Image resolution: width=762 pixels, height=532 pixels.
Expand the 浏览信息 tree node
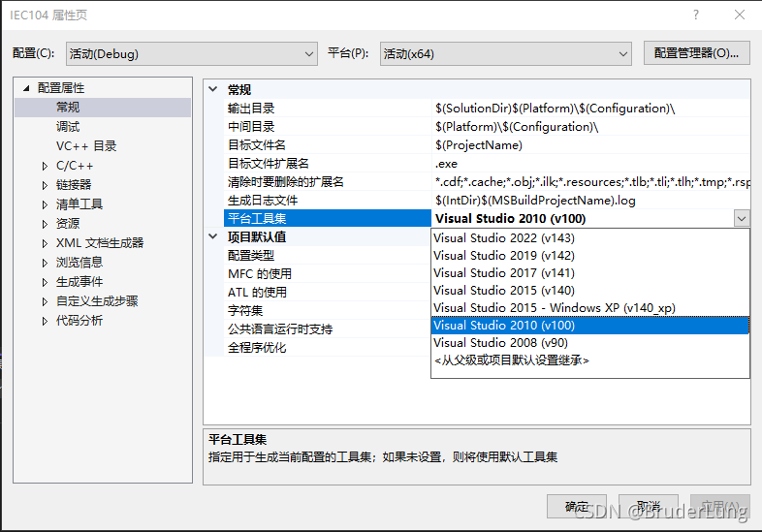pyautogui.click(x=45, y=263)
